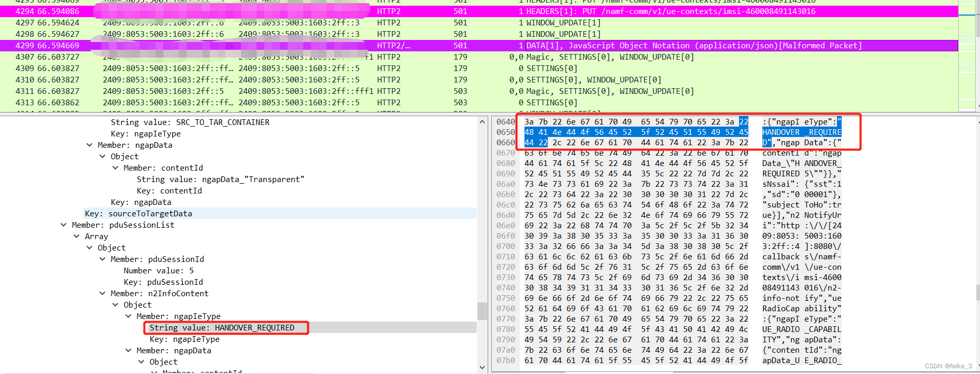Collapse the Member: contentId node
980x374 pixels.
pos(116,168)
